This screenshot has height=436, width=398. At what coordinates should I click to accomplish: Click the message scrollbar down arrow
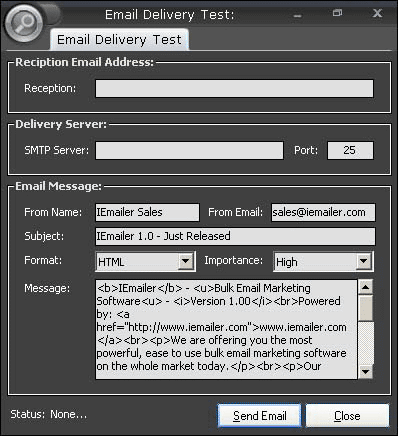366,371
